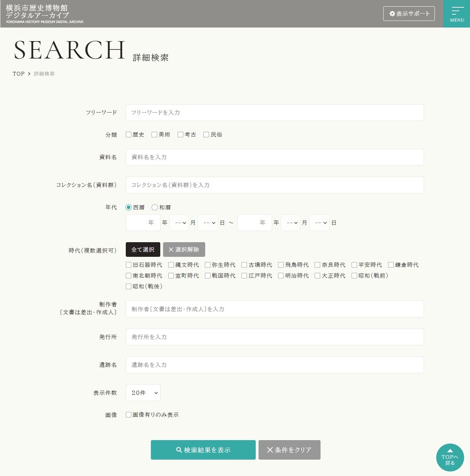
Task: Click the TOPへ戻る round arrow button
Action: 450,457
